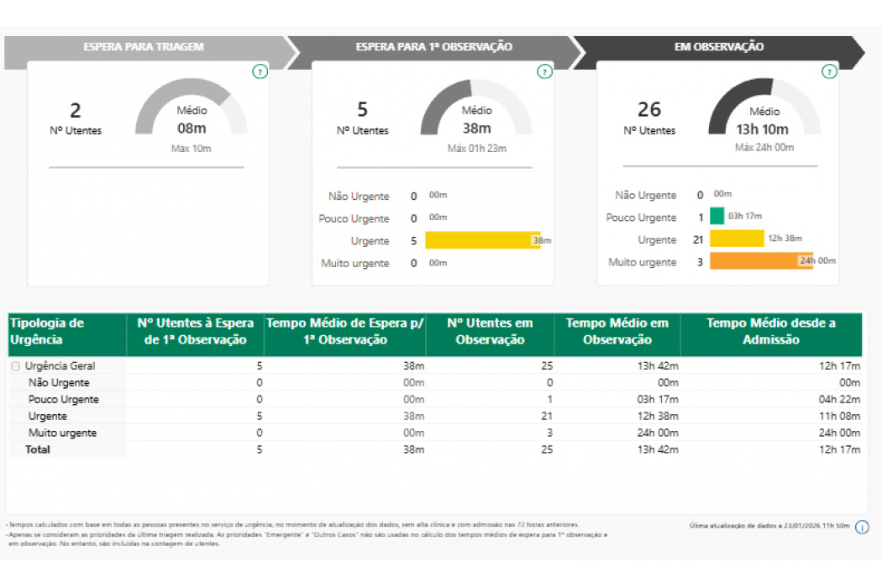Click help icon in Espera para Triagem card
The height and width of the screenshot is (588, 882).
tap(260, 72)
